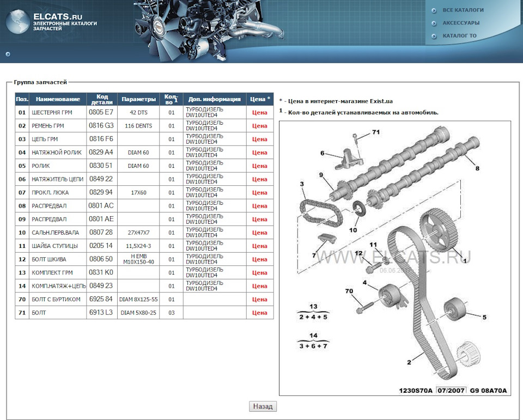Open Цена link for БОЛТ 6913 L3
Viewport: 523px width, 420px height.
coord(259,313)
